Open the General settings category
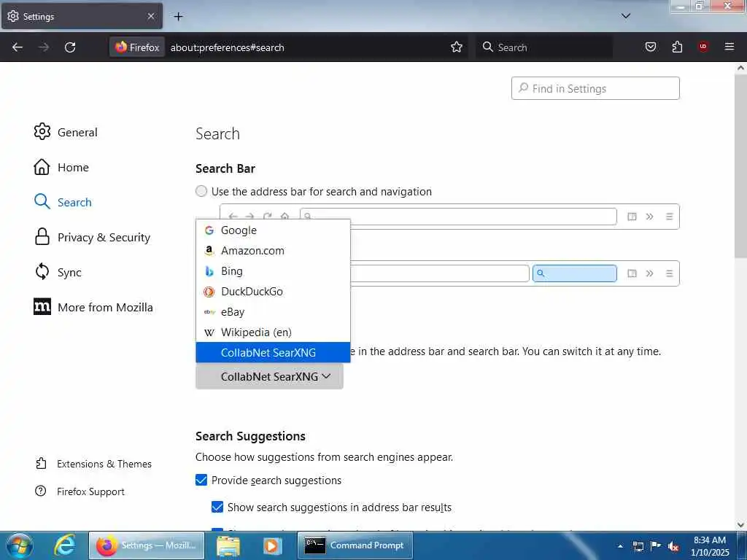747x560 pixels. pyautogui.click(x=66, y=132)
